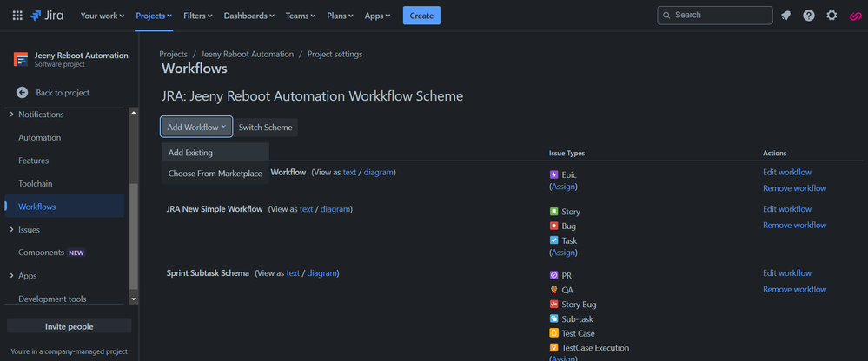This screenshot has width=868, height=361.
Task: Open the help question mark icon
Action: (x=809, y=16)
